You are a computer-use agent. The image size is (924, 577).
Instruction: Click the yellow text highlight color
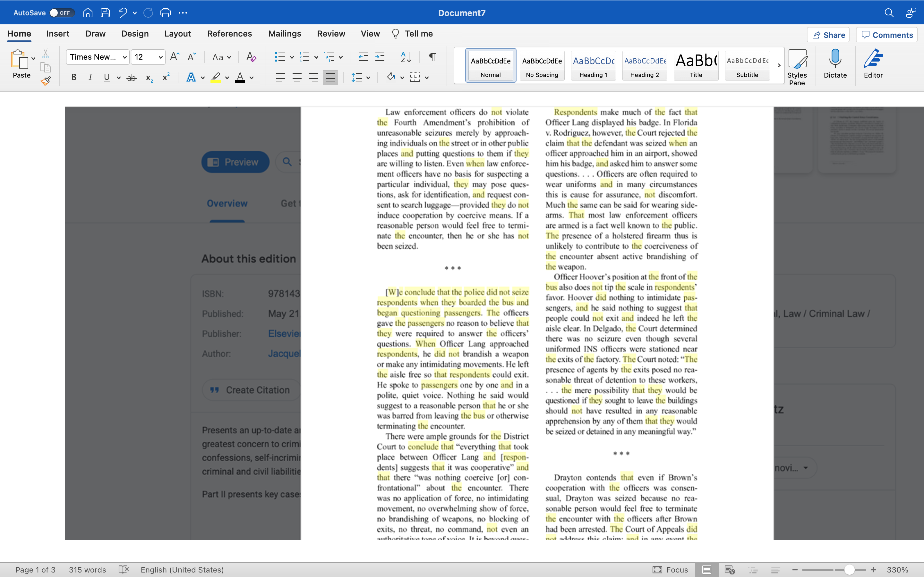click(216, 78)
